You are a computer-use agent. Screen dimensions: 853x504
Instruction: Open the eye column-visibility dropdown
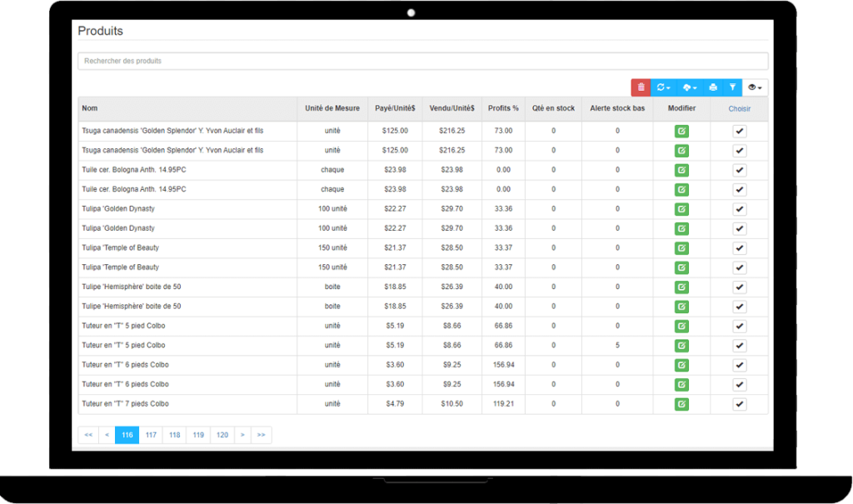755,87
